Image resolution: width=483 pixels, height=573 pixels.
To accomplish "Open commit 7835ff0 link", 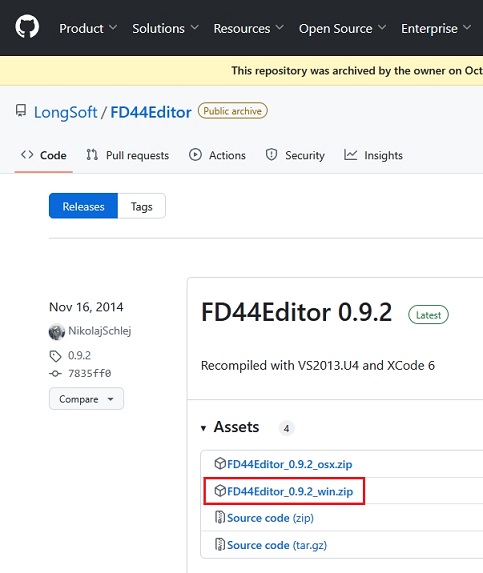I will tap(90, 373).
